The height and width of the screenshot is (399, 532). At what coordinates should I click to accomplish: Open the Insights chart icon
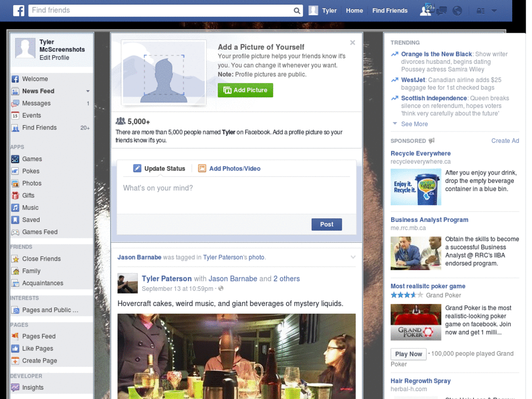point(15,388)
